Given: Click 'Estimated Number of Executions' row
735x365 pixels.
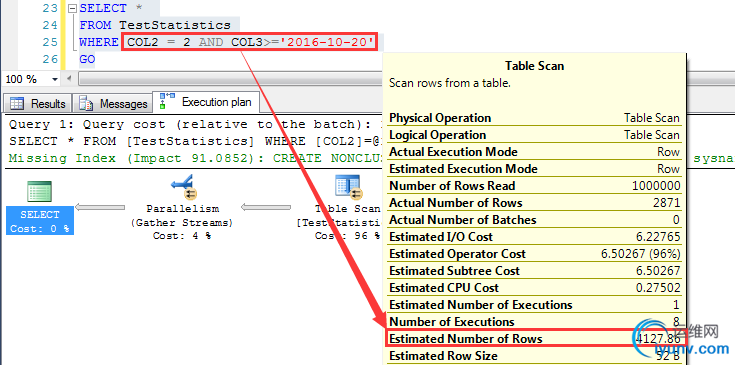Looking at the screenshot, I should pyautogui.click(x=534, y=305).
